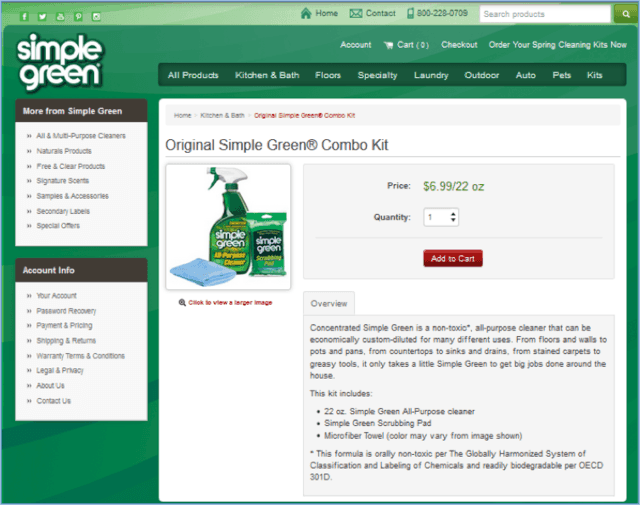Open Payment & Pricing sidebar link
Viewport: 640px width, 505px height.
pyautogui.click(x=64, y=325)
